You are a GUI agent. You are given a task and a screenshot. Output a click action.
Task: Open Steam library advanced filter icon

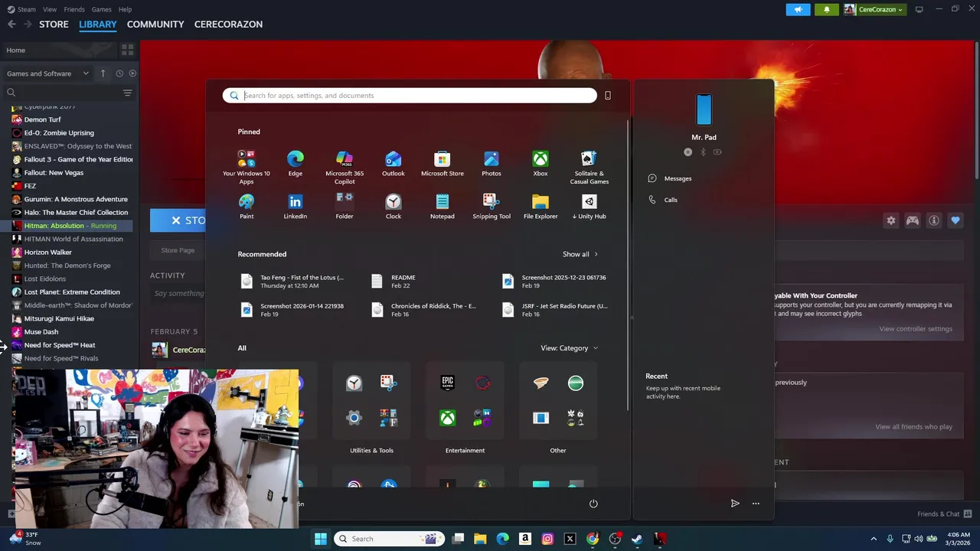tap(127, 93)
